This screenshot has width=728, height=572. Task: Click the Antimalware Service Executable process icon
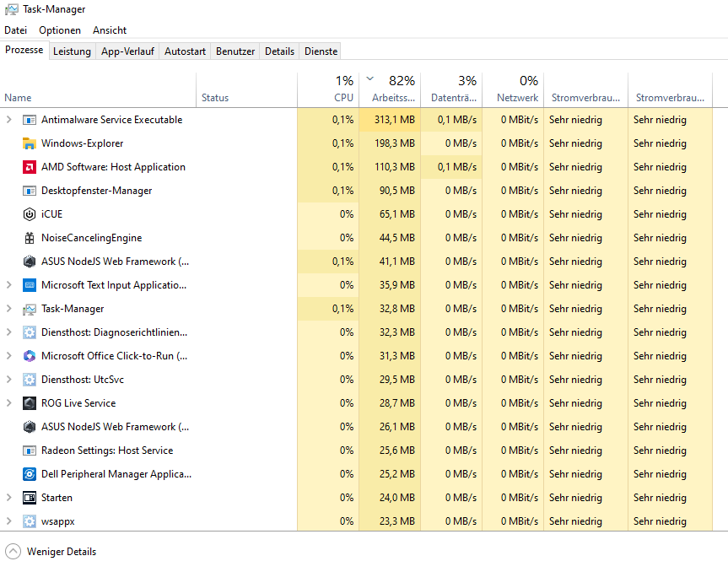point(30,121)
